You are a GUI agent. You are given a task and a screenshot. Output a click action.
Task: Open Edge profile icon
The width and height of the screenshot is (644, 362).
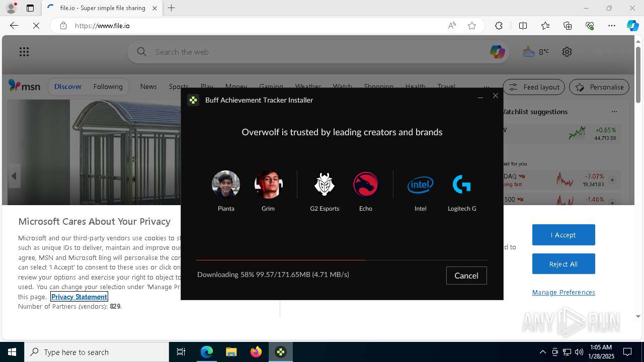(x=11, y=8)
